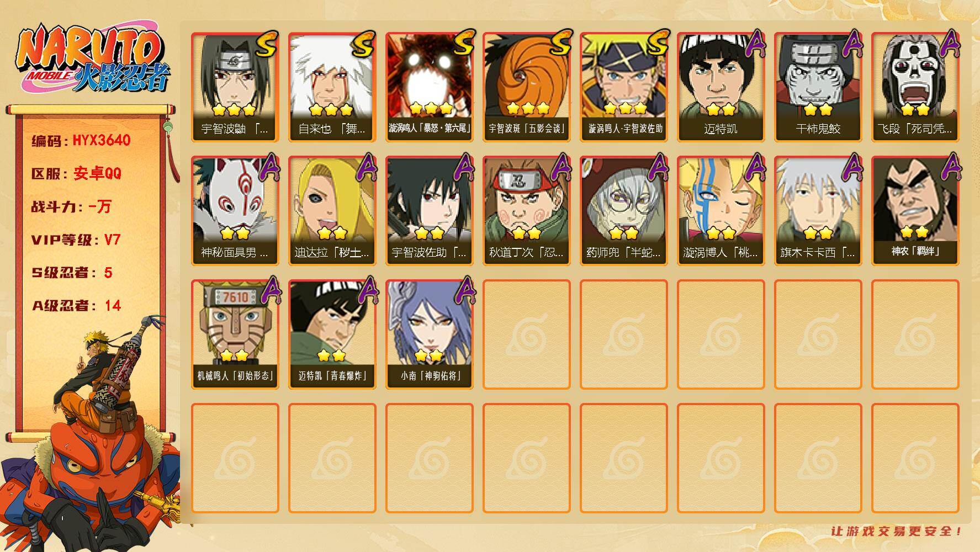This screenshot has width=980, height=552.
Task: Select the 干柿鬼鲛 shark ninja portrait
Action: [x=818, y=87]
